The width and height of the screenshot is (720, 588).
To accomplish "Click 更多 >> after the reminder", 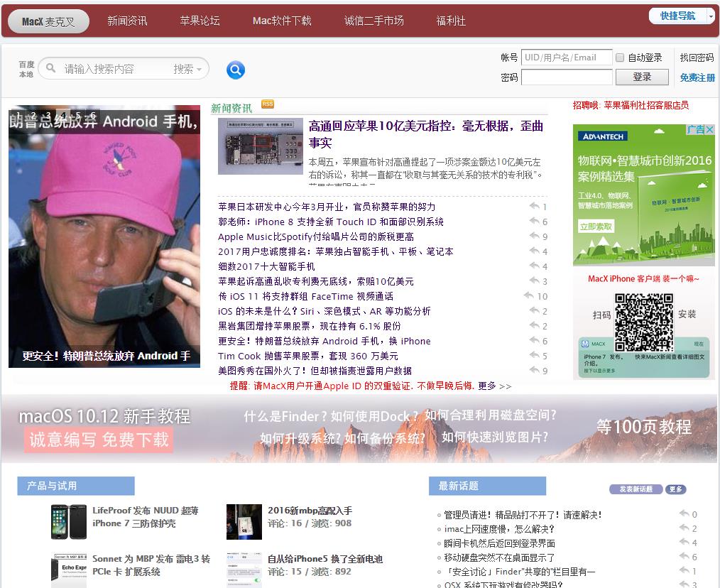I will [494, 386].
